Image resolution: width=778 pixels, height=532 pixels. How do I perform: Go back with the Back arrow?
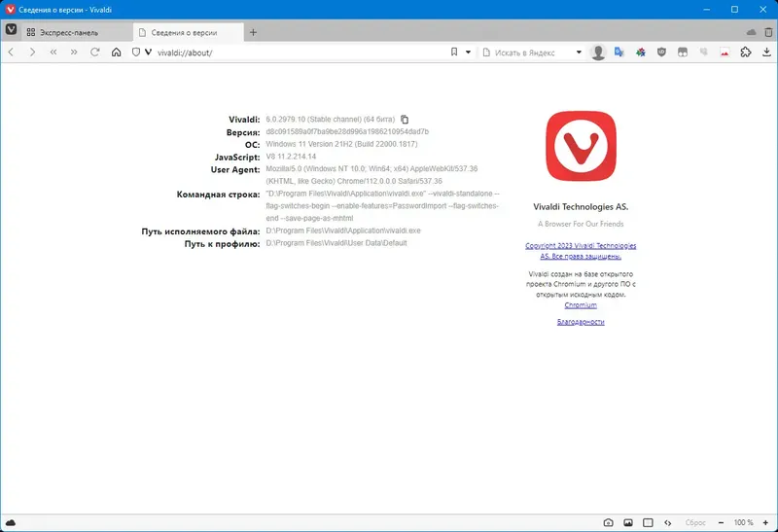click(11, 53)
